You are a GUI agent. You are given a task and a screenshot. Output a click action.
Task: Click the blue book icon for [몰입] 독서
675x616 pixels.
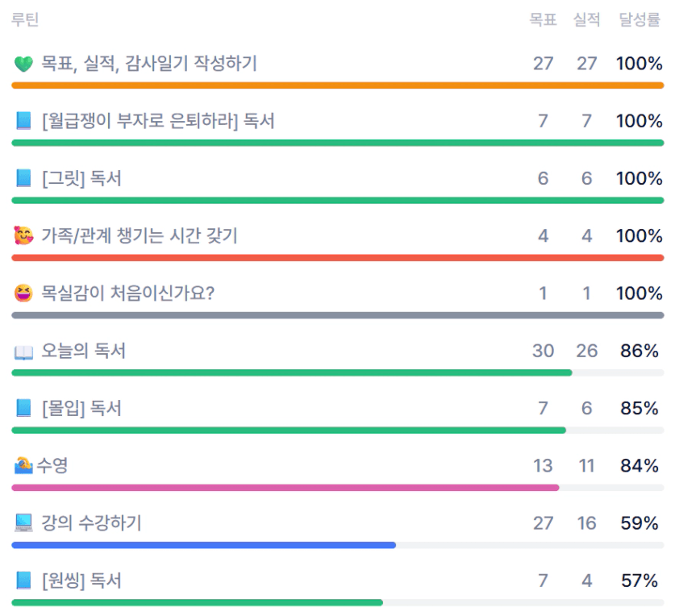point(23,409)
